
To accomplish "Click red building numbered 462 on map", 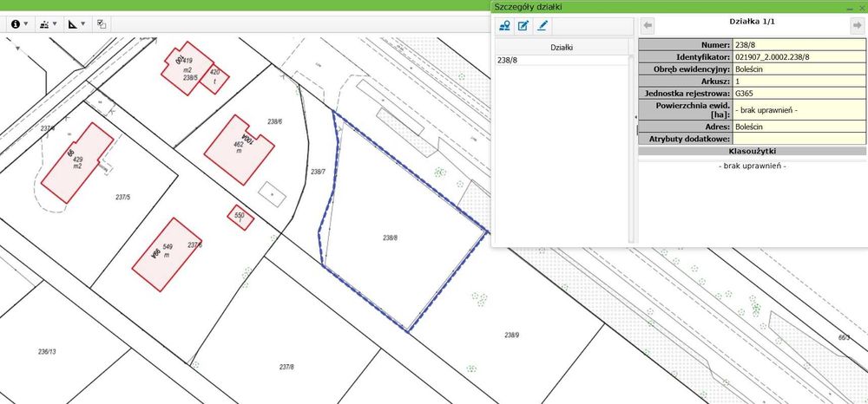I will click(x=240, y=150).
